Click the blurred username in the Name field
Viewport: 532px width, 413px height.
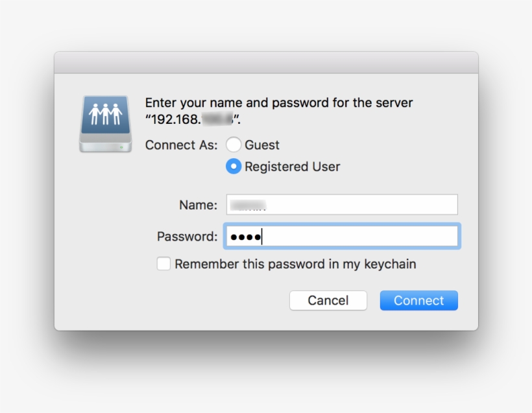click(x=249, y=205)
